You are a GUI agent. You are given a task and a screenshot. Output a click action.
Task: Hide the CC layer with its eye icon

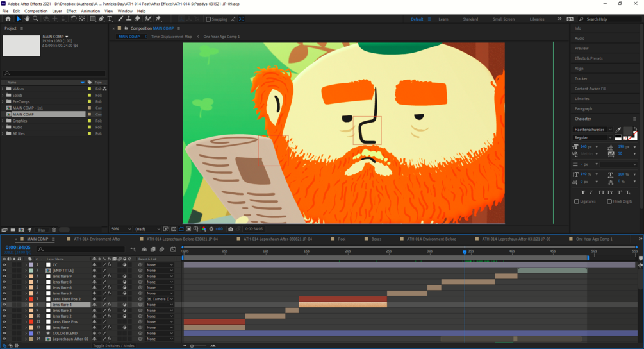(4, 265)
